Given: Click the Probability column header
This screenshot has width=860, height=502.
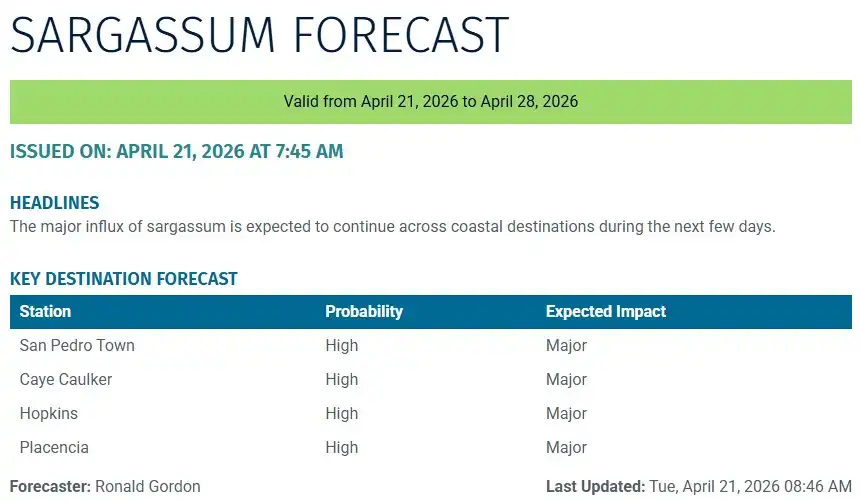Looking at the screenshot, I should 364,311.
